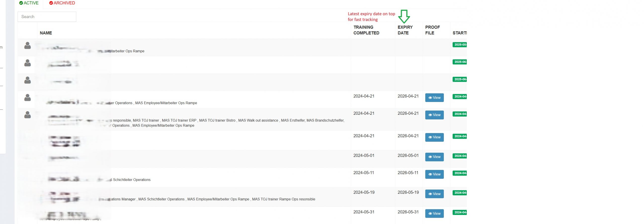Click the PROOF FILE column header
The height and width of the screenshot is (224, 644).
point(432,30)
